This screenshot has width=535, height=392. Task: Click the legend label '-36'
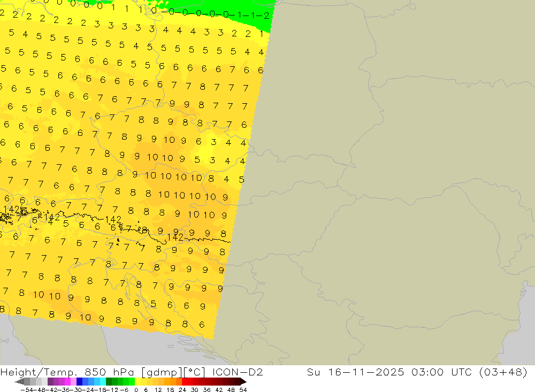point(64,390)
